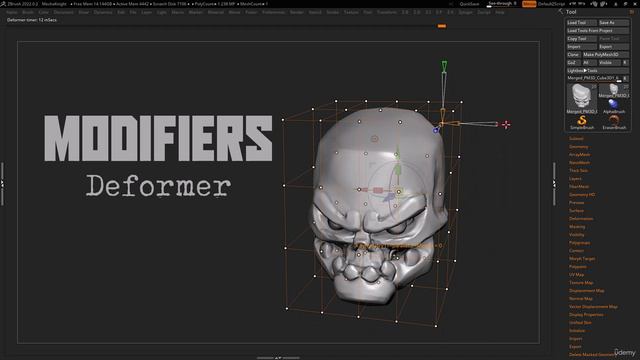Open the Material menu
The image size is (640, 360).
coord(216,12)
